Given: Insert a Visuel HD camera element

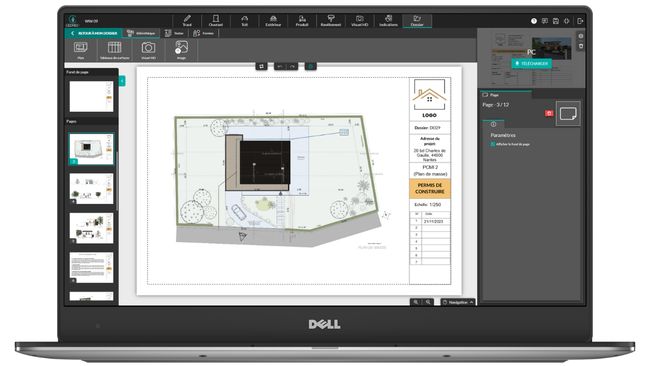Looking at the screenshot, I should [148, 50].
